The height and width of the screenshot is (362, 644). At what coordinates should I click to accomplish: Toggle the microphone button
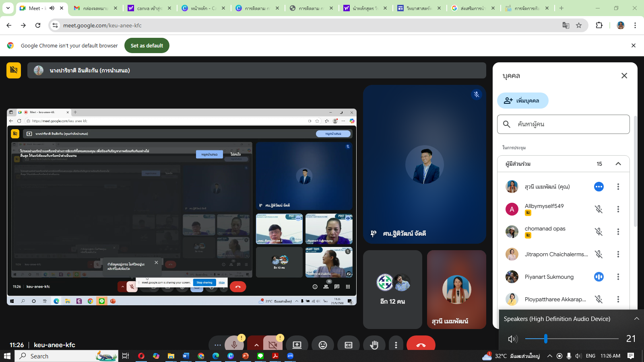click(234, 345)
